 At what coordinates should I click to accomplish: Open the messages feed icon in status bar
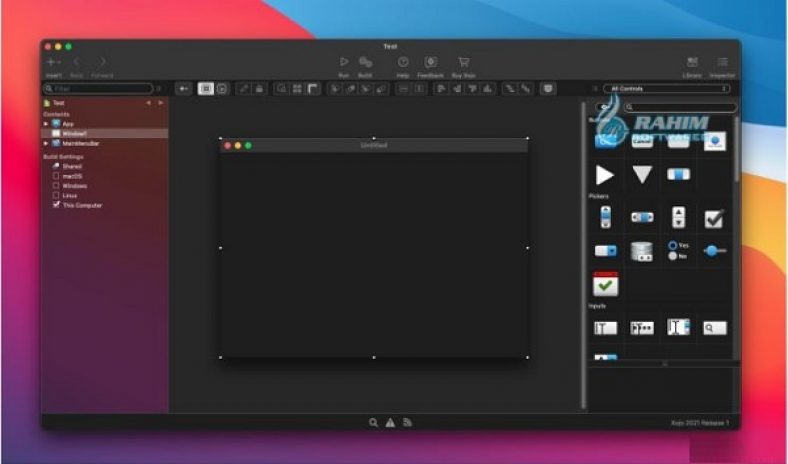407,423
